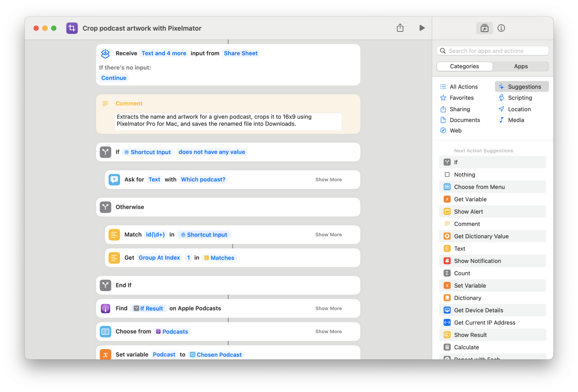Open the action library panel icon
578x392 pixels.
pyautogui.click(x=485, y=28)
